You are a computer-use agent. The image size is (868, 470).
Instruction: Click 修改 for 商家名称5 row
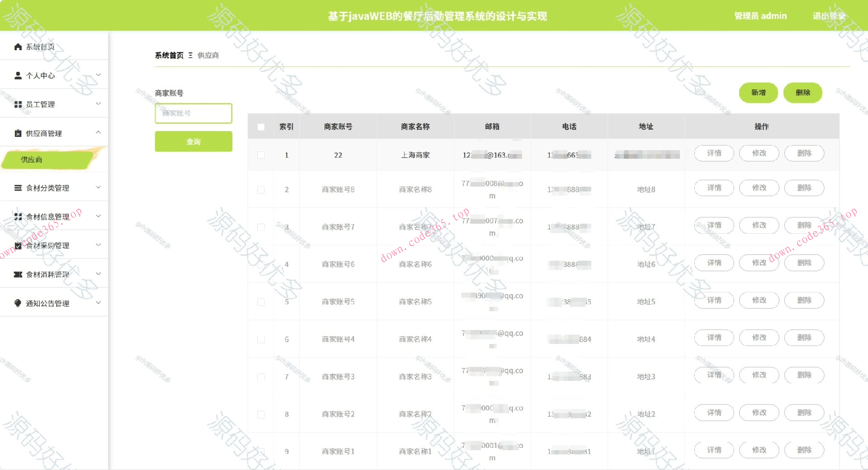(759, 300)
